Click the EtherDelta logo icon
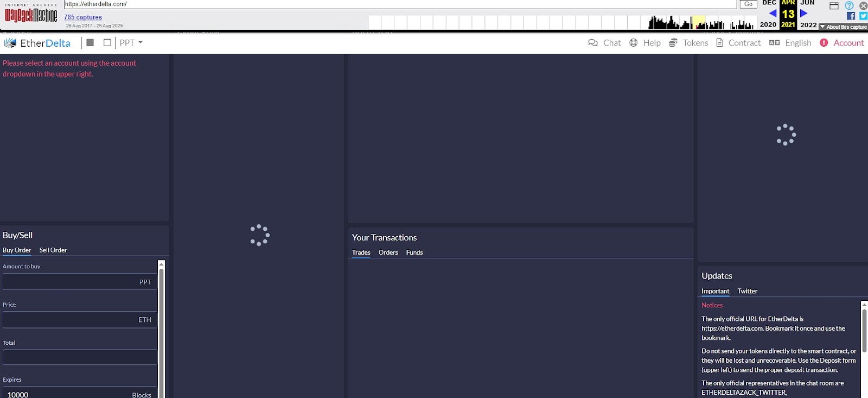Image resolution: width=868 pixels, height=398 pixels. click(x=10, y=43)
